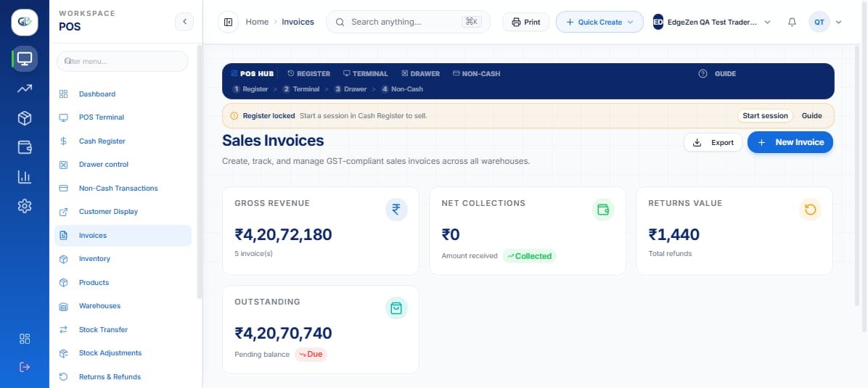Switch to the TERMINAL tab
This screenshot has height=388, width=868.
coord(365,74)
